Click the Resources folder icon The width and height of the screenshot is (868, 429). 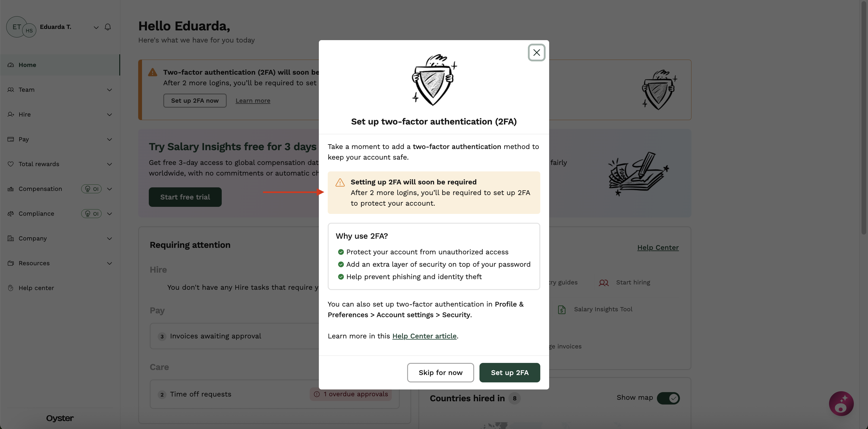[11, 263]
